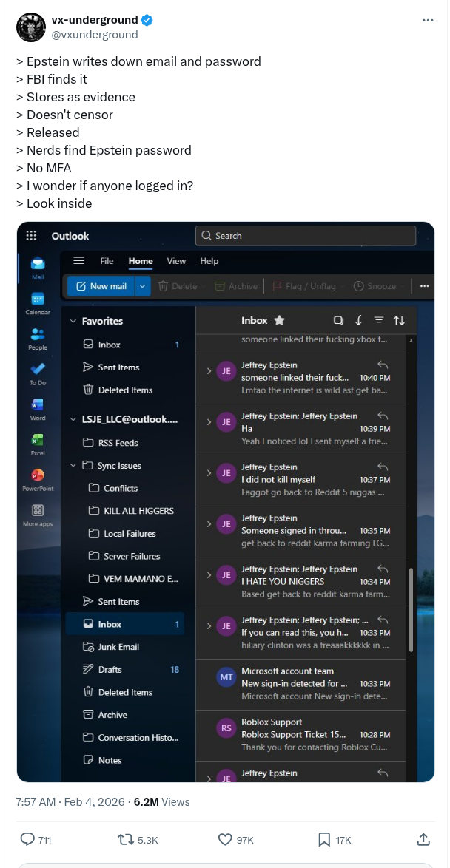The width and height of the screenshot is (450, 868).
Task: Launch PowerPoint from the Outlook sidebar
Action: click(x=38, y=475)
